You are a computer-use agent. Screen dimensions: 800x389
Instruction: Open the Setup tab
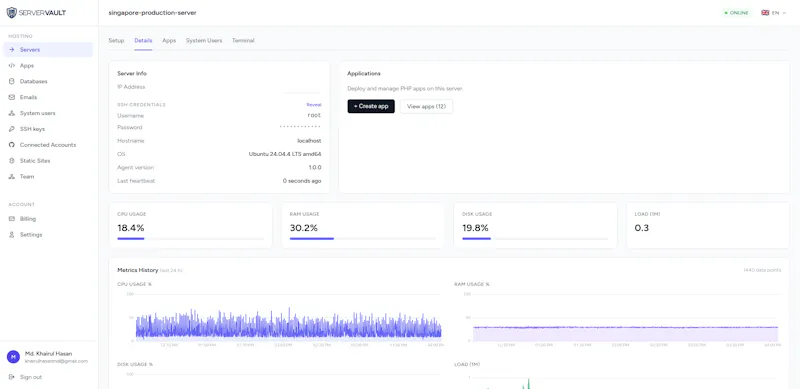(116, 40)
